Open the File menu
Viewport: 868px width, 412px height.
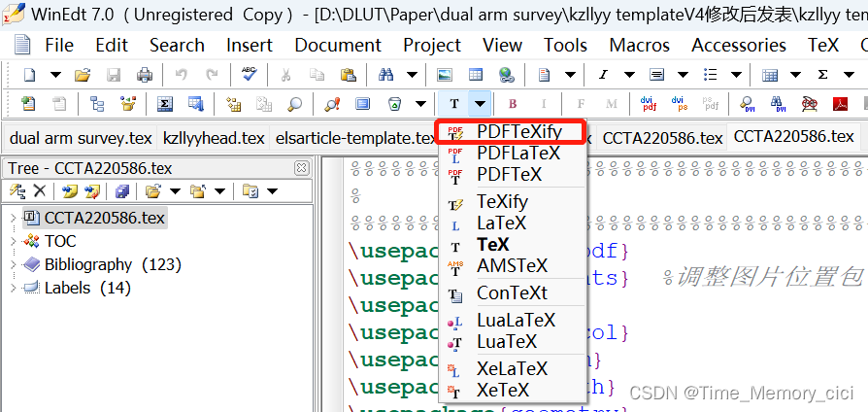coord(59,45)
